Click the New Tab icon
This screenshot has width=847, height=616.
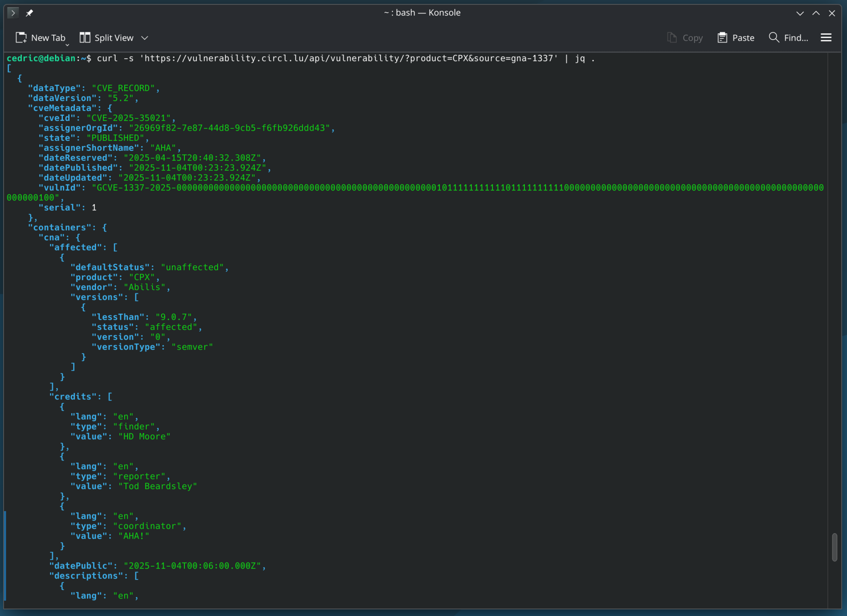(x=21, y=38)
